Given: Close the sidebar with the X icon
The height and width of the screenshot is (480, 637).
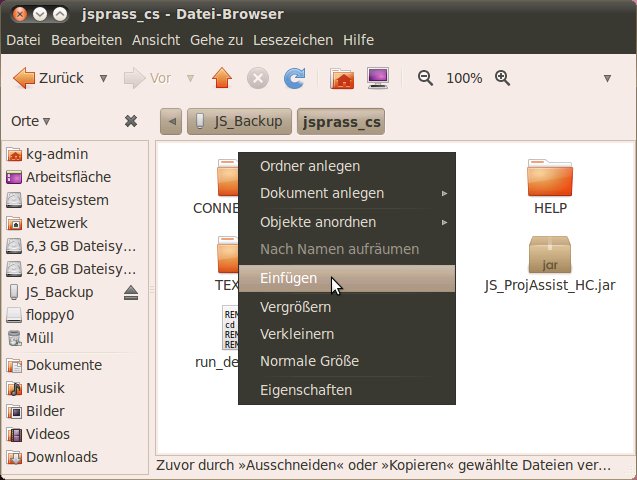Looking at the screenshot, I should point(130,121).
